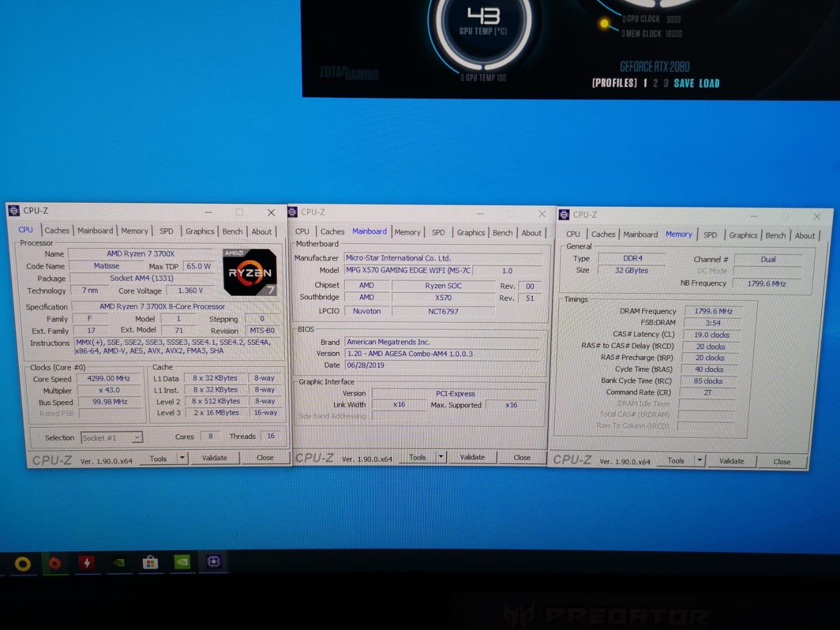Select SPD tab in the memory-timings CPU-Z window

710,235
